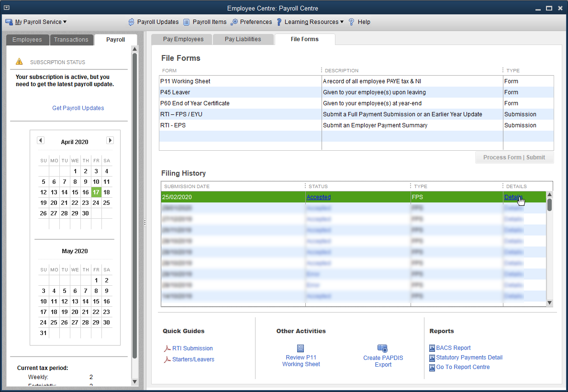Select the RTI – FPS / EYU row
Image resolution: width=568 pixels, height=392 pixels.
tap(356, 114)
